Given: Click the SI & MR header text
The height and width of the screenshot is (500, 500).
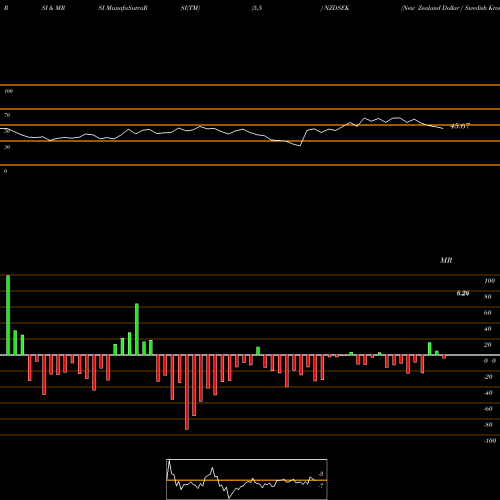Looking at the screenshot, I should 53,8.
